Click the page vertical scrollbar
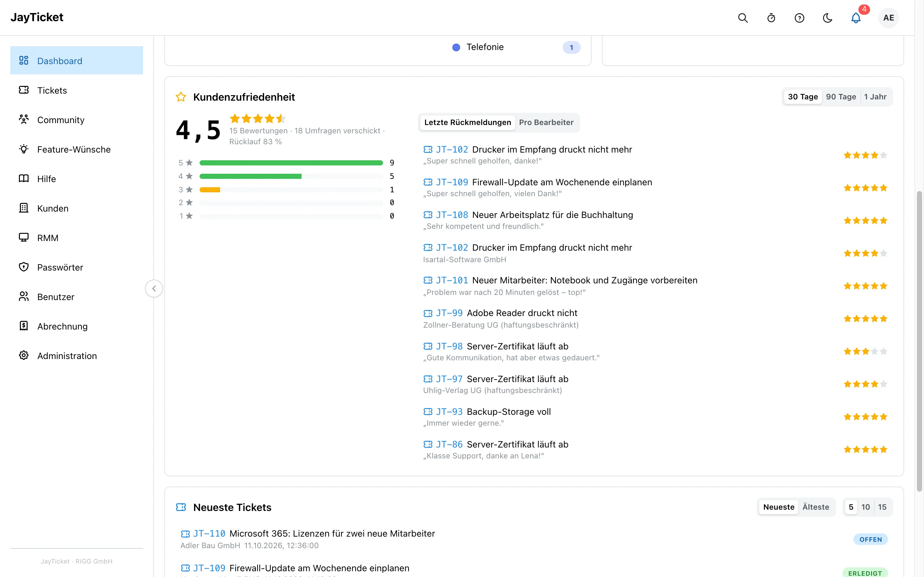The image size is (924, 577). (x=920, y=341)
